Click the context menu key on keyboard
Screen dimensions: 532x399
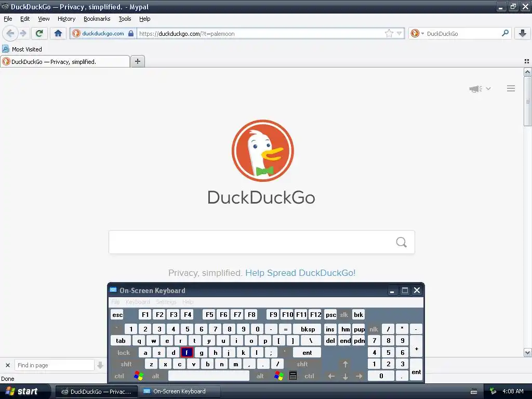click(x=293, y=376)
